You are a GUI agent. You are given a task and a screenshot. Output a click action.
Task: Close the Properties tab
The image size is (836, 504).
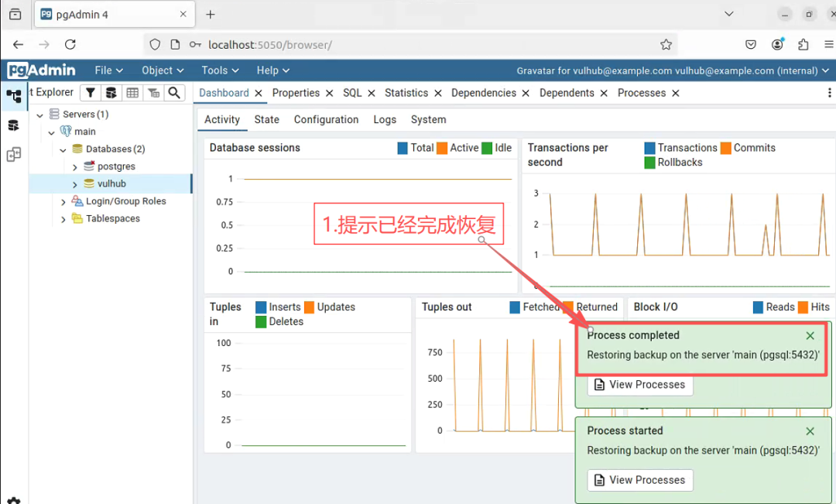point(330,94)
